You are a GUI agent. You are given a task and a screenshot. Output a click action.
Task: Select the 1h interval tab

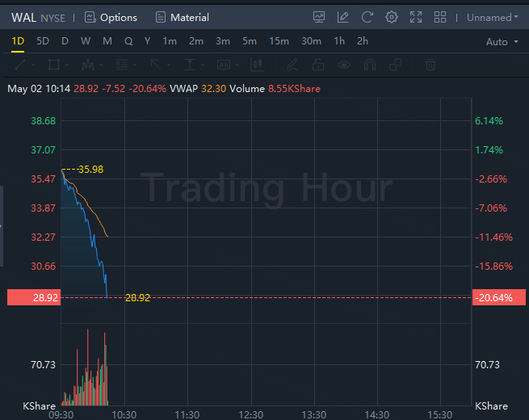339,41
